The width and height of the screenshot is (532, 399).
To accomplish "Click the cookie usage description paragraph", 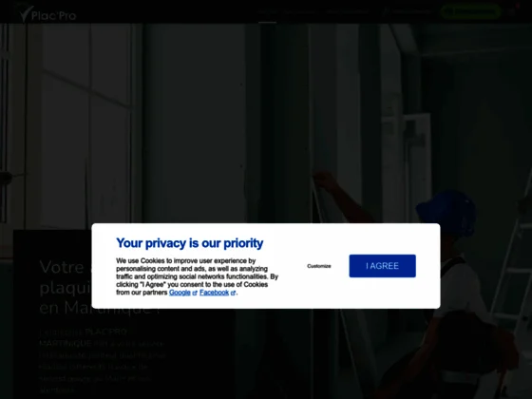I will click(198, 276).
